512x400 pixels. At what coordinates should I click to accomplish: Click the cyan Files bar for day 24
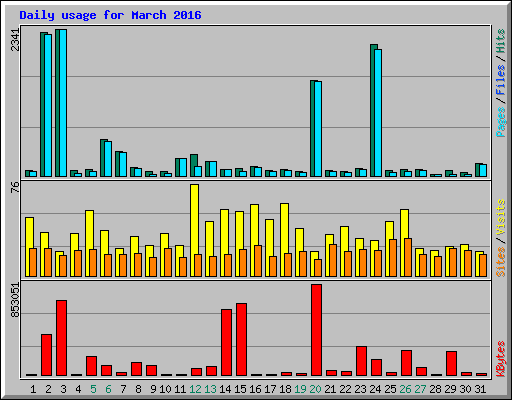(x=378, y=113)
